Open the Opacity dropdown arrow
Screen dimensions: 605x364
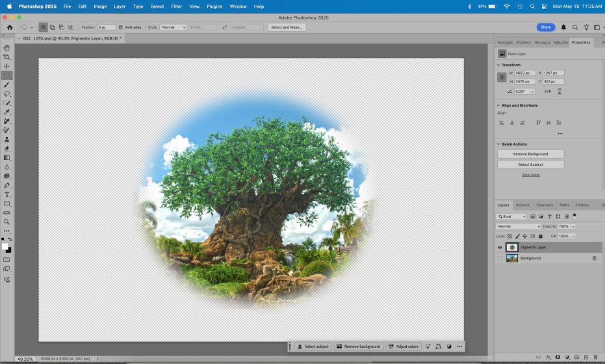(573, 227)
